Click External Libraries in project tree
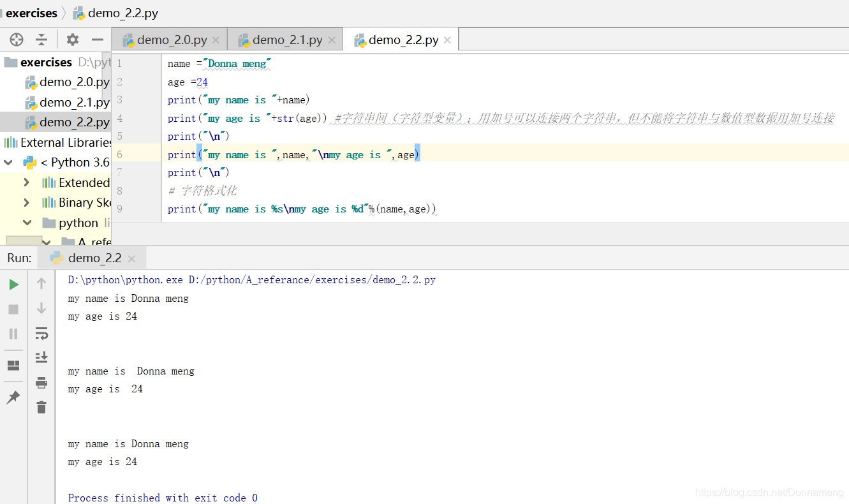 click(58, 142)
